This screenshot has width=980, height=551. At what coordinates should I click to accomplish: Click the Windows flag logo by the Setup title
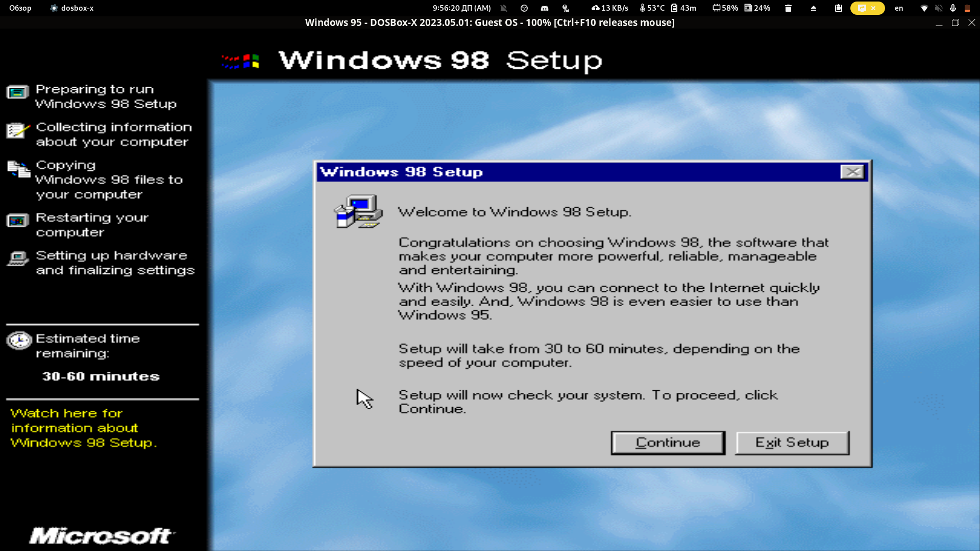coord(241,61)
